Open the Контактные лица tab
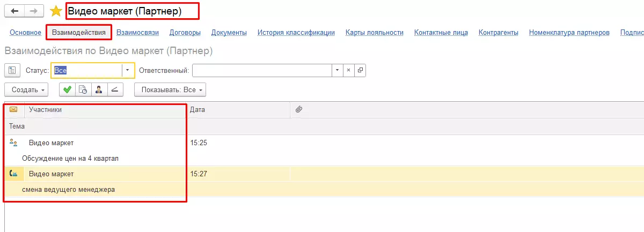This screenshot has width=644, height=232. tap(441, 33)
